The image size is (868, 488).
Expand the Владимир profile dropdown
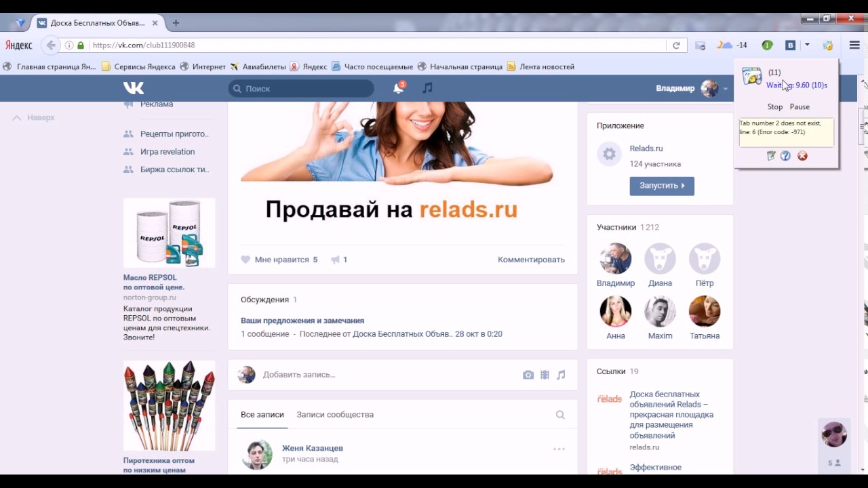click(726, 89)
